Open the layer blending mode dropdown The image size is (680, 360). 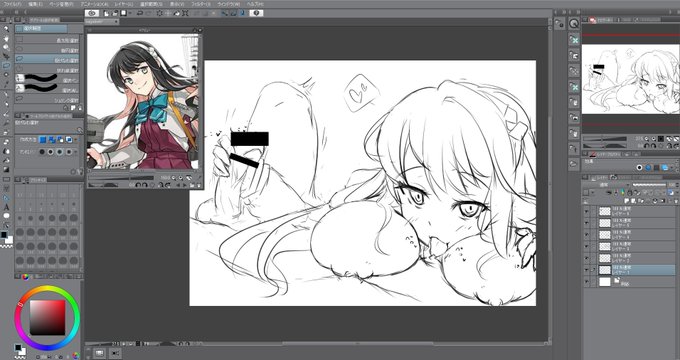[606, 185]
